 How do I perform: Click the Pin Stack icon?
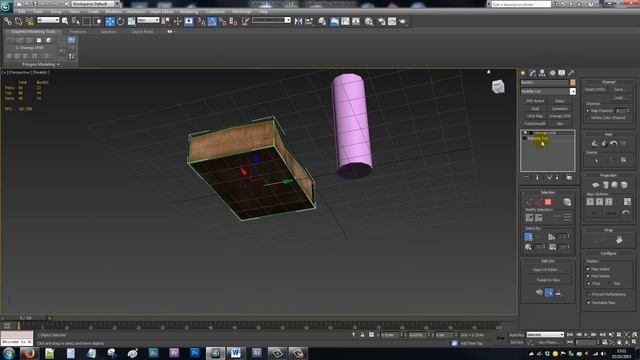[526, 178]
